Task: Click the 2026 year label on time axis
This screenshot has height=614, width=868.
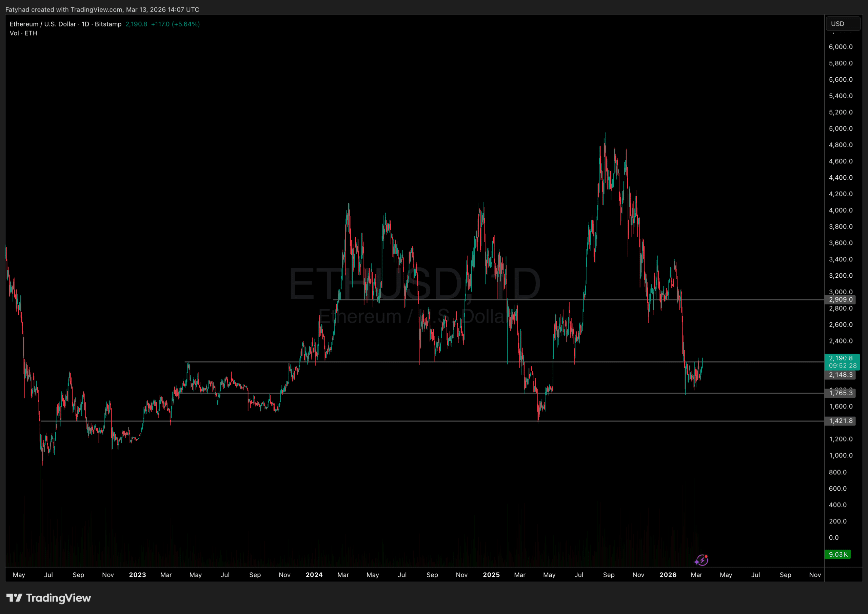Action: point(668,575)
